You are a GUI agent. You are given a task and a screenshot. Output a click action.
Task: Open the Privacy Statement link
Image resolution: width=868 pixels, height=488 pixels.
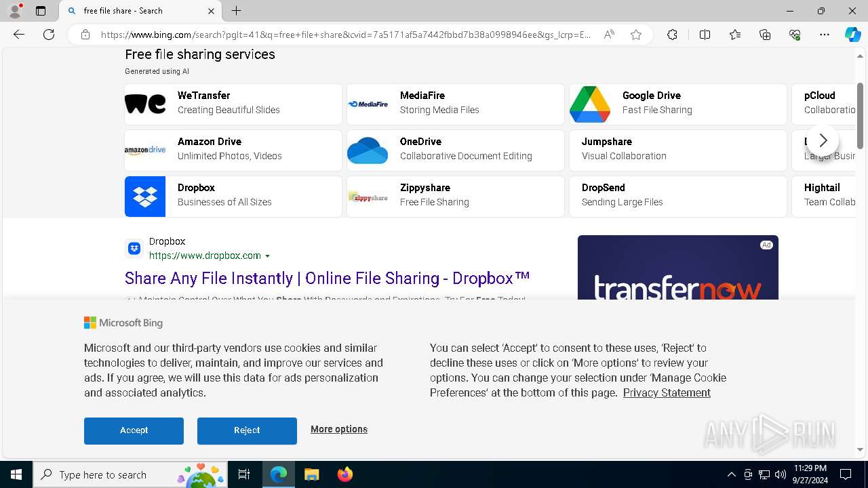point(667,392)
